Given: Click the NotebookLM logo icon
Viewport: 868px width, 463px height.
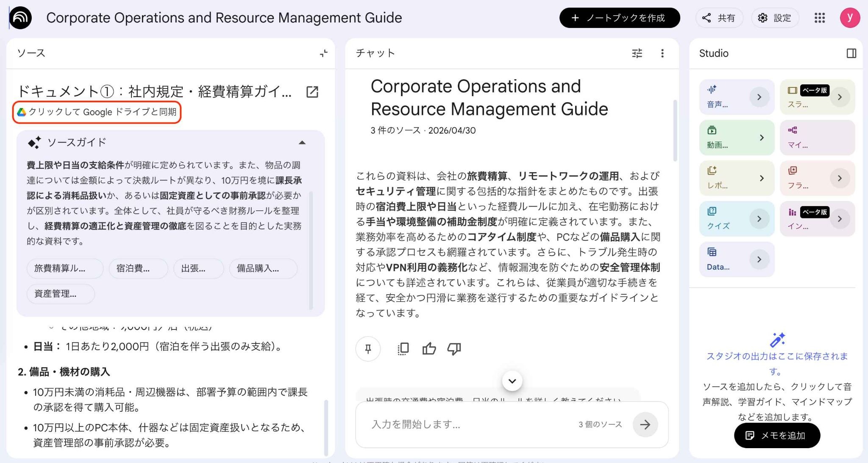Looking at the screenshot, I should (20, 18).
